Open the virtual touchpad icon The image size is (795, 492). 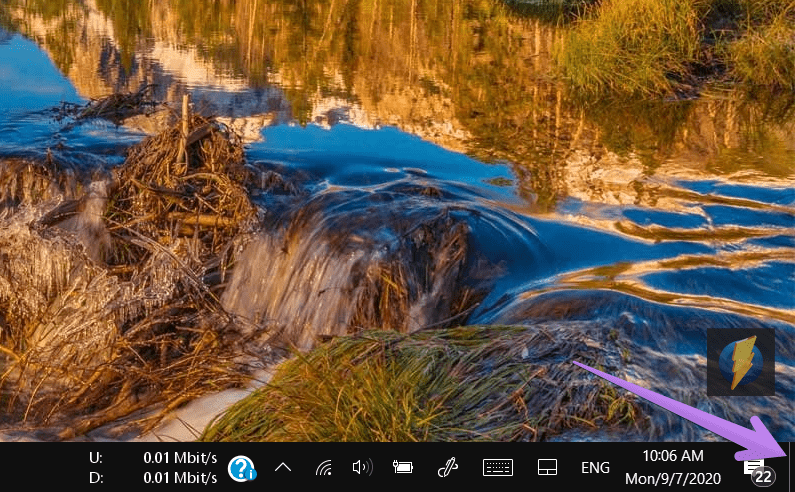point(548,467)
